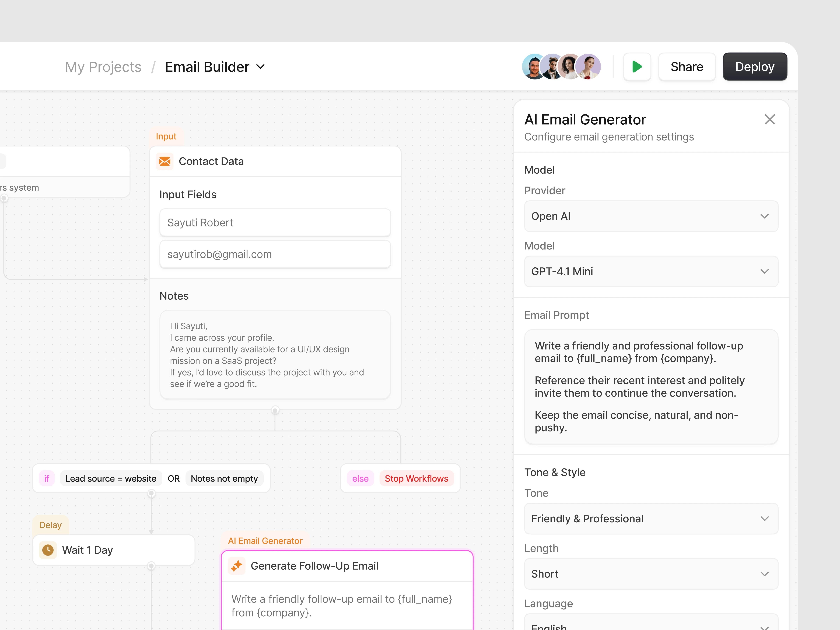Screen dimensions: 840x630
Task: Click the last collaborator avatar
Action: click(x=589, y=67)
